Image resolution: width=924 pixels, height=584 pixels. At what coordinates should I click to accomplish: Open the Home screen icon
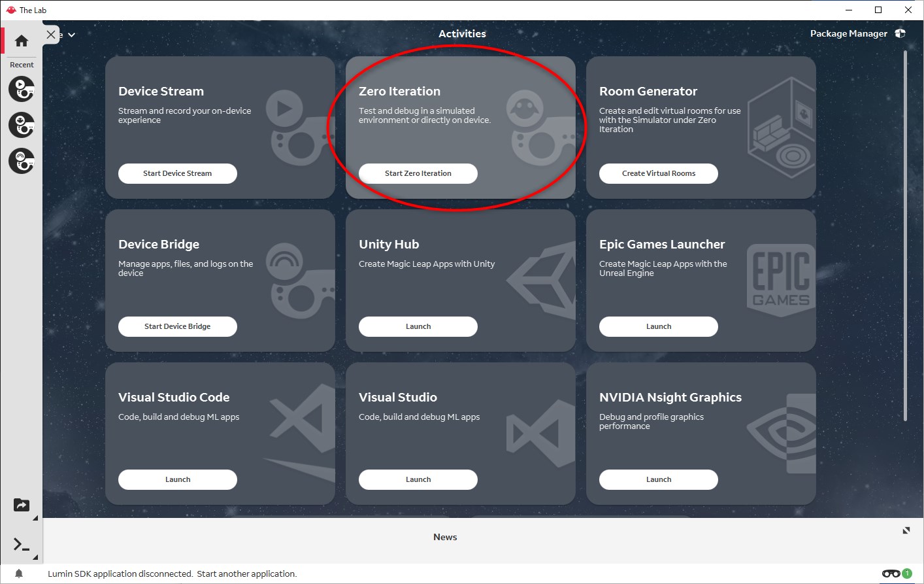click(22, 41)
